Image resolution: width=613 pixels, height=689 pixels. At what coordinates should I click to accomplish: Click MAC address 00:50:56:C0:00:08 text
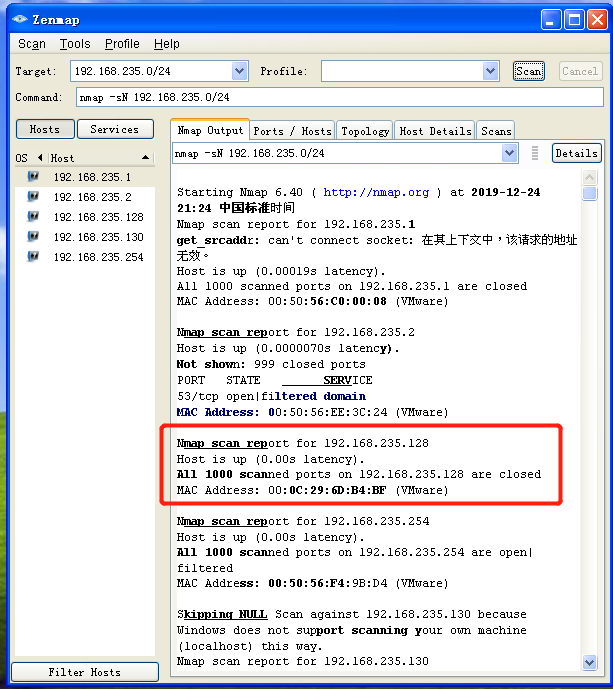click(327, 301)
